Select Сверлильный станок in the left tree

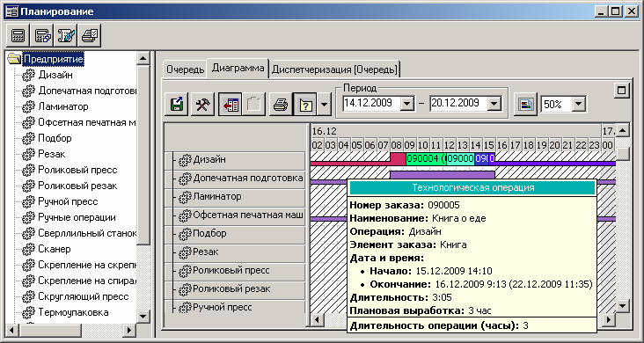click(x=87, y=233)
